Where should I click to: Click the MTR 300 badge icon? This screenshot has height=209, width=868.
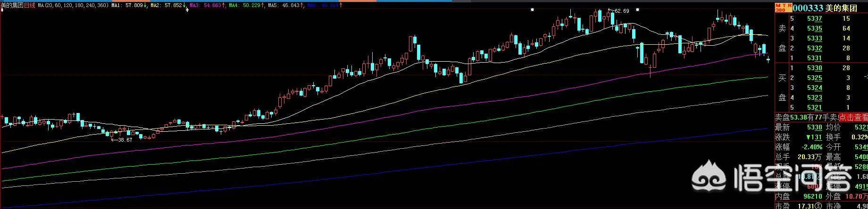[x=782, y=8]
